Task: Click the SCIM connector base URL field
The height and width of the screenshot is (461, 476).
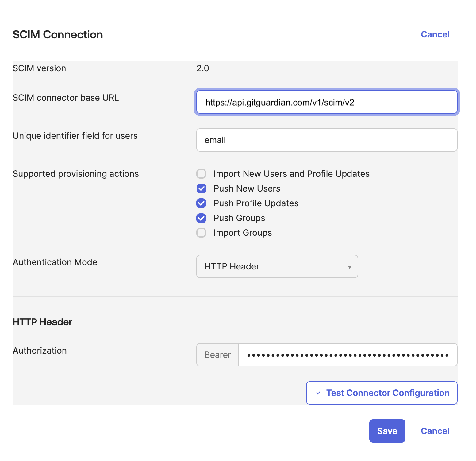Action: [x=327, y=102]
